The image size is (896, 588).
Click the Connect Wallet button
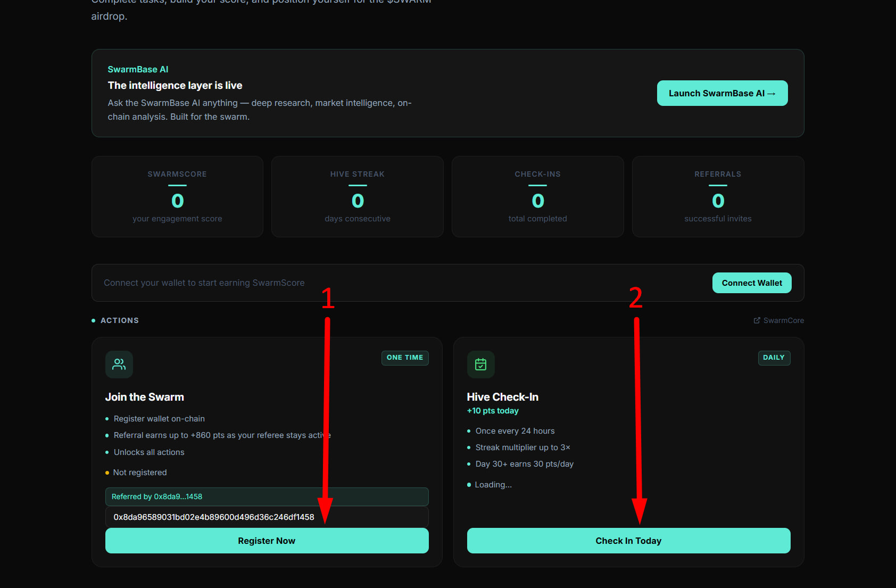click(x=752, y=283)
